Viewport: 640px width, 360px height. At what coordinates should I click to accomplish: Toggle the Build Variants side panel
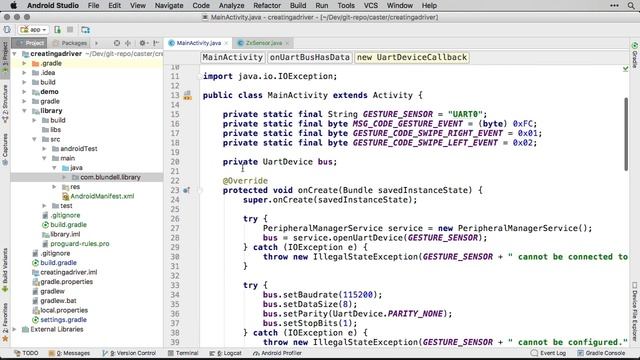coord(5,270)
